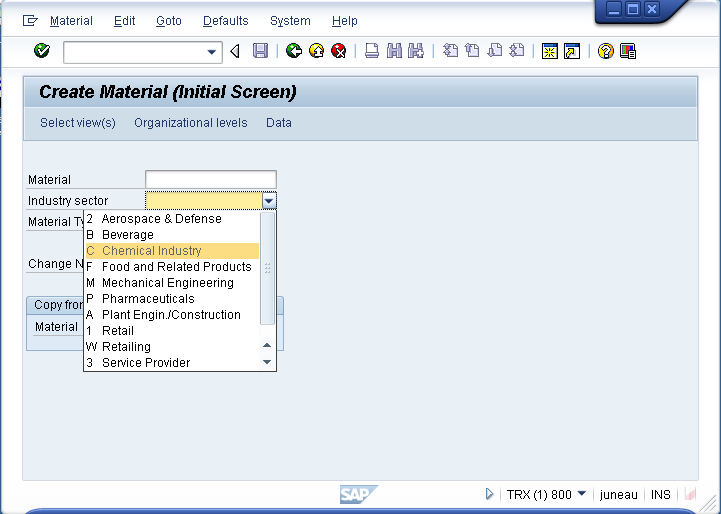This screenshot has height=514, width=721.
Task: Open the TRX system info dropdown
Action: click(582, 494)
